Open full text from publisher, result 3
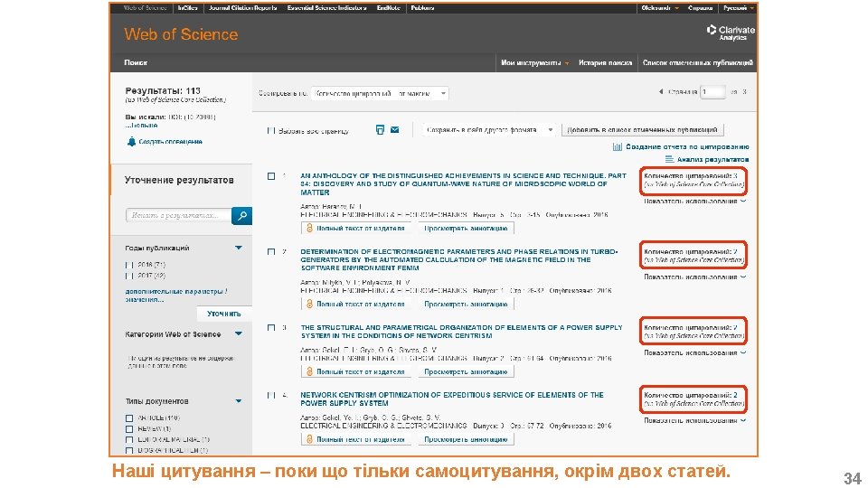This screenshot has height=488, width=868. pos(354,371)
